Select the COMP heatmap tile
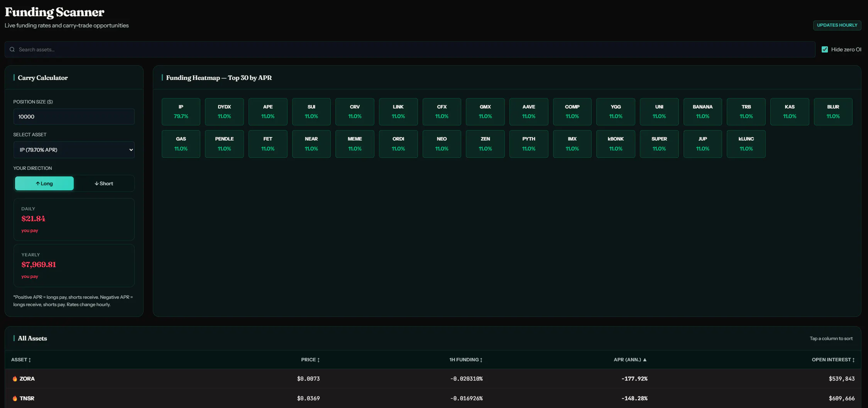Viewport: 868px width, 408px height. (572, 112)
